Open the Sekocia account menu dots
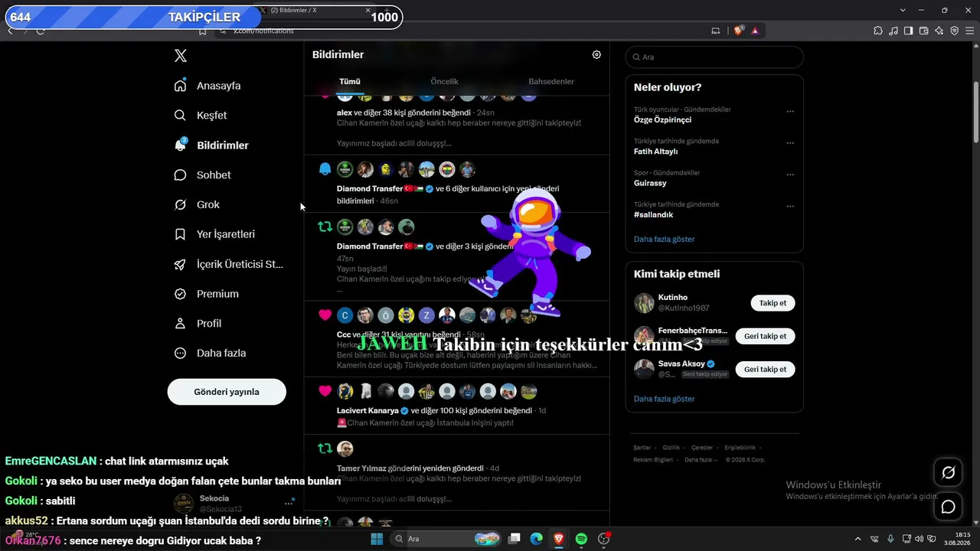 (x=289, y=503)
